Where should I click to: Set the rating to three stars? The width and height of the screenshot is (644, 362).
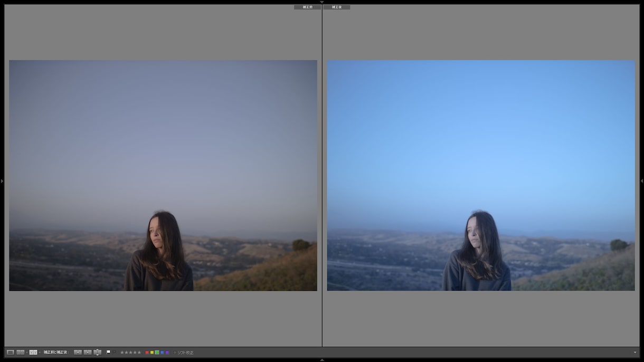point(131,353)
